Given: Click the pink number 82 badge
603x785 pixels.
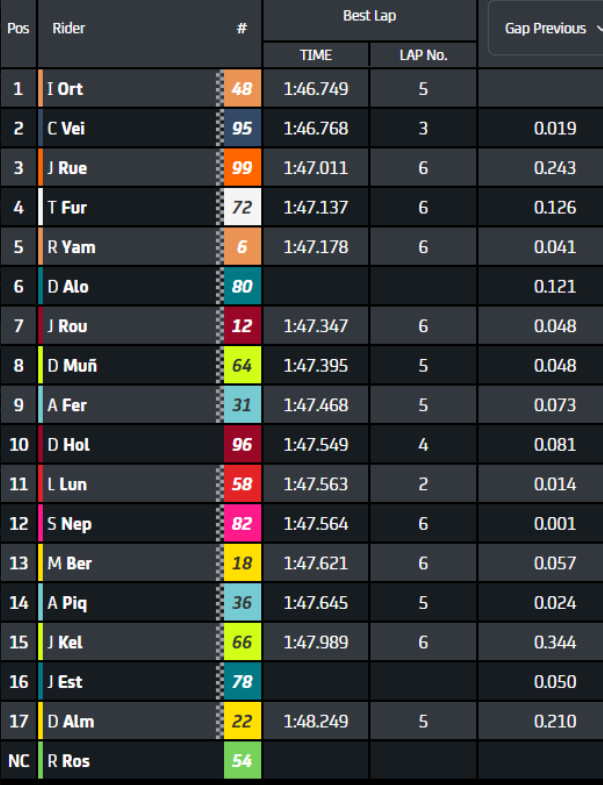Looking at the screenshot, I should 242,524.
